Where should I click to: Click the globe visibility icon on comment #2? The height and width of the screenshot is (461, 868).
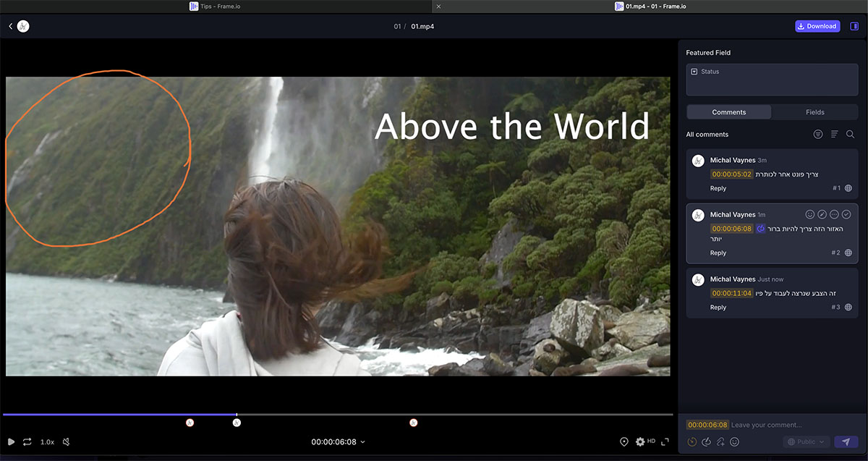pos(848,253)
